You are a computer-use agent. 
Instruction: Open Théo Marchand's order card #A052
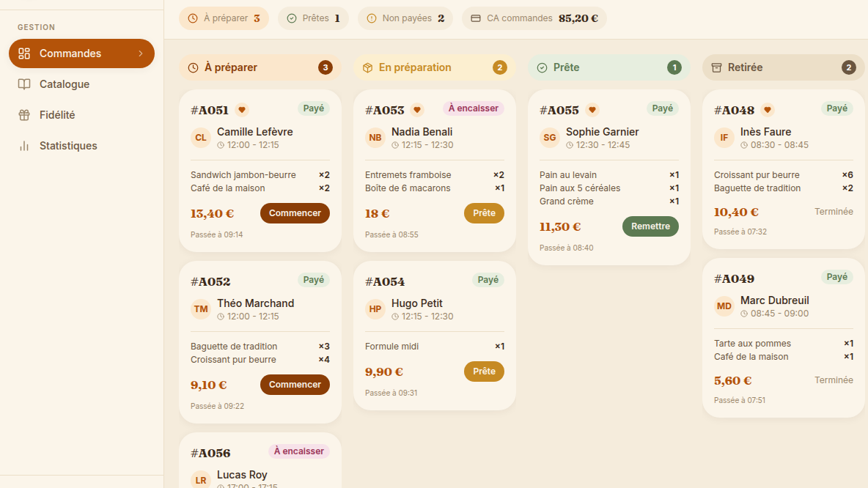[x=260, y=342]
